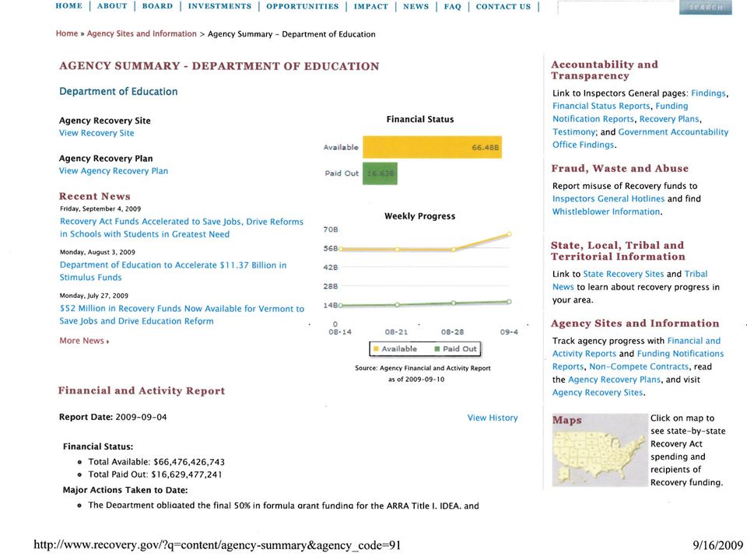Screen dimensions: 747x560
Task: Open Government Accountability Office Findings link
Action: point(640,138)
